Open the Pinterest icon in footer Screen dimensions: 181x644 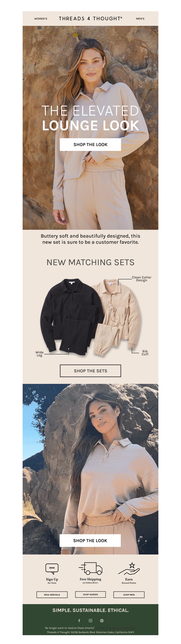(102, 620)
